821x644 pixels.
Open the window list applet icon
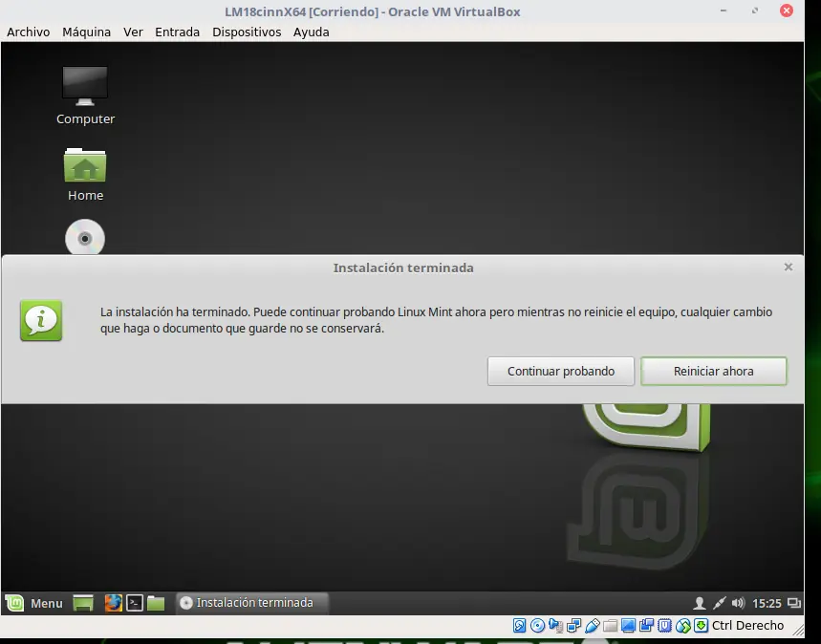point(794,604)
